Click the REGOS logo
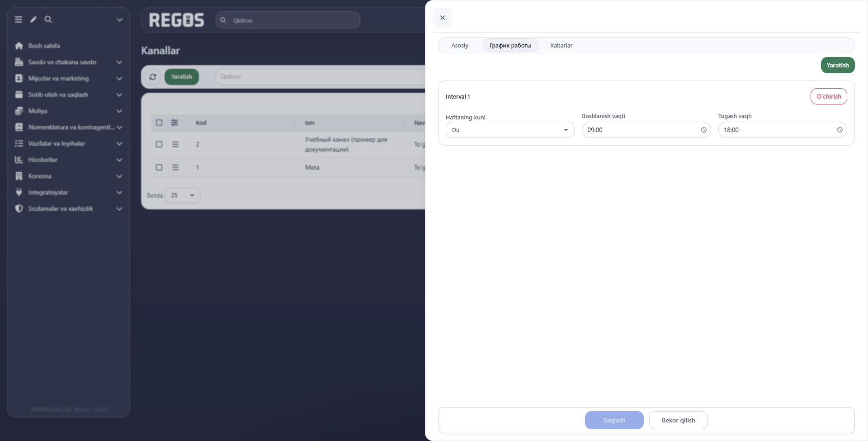Image resolution: width=868 pixels, height=441 pixels. (x=177, y=20)
